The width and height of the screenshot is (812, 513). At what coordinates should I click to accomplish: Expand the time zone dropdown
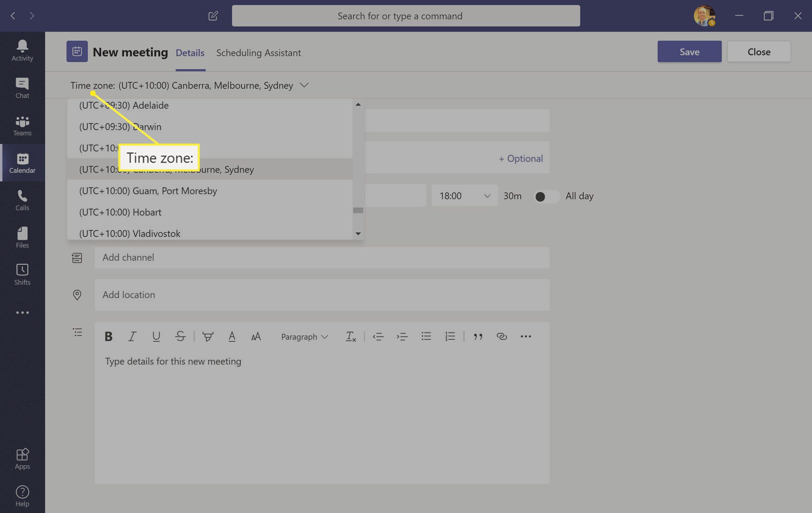coord(305,85)
